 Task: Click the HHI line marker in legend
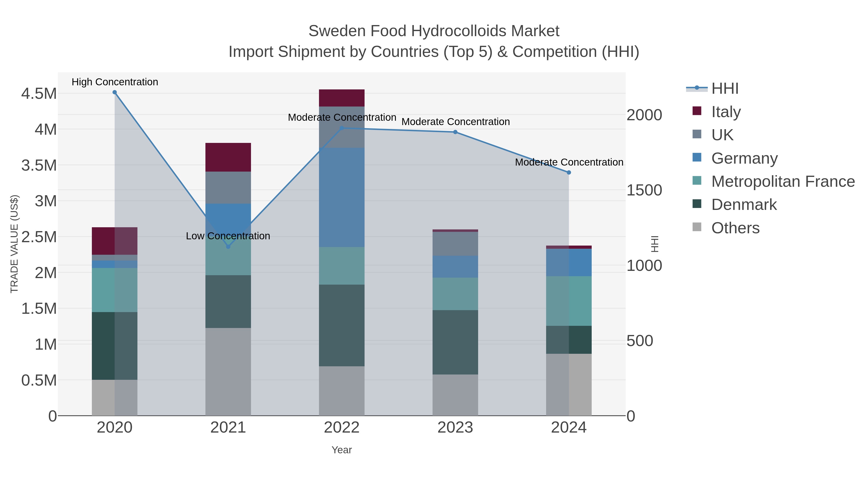(x=697, y=88)
